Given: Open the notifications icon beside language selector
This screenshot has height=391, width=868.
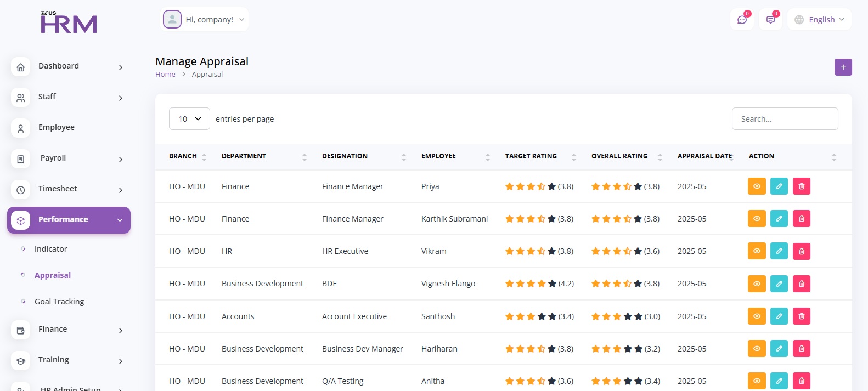Looking at the screenshot, I should coord(770,20).
